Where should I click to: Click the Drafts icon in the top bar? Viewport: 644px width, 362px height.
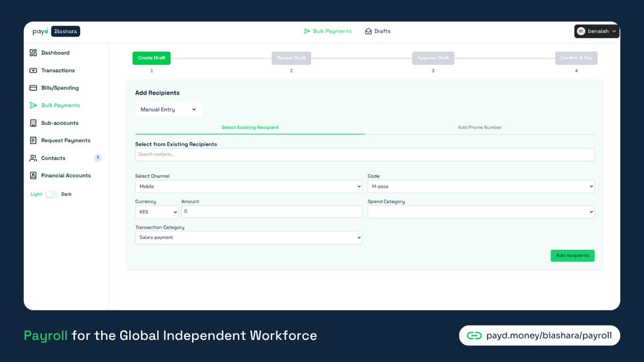(378, 31)
